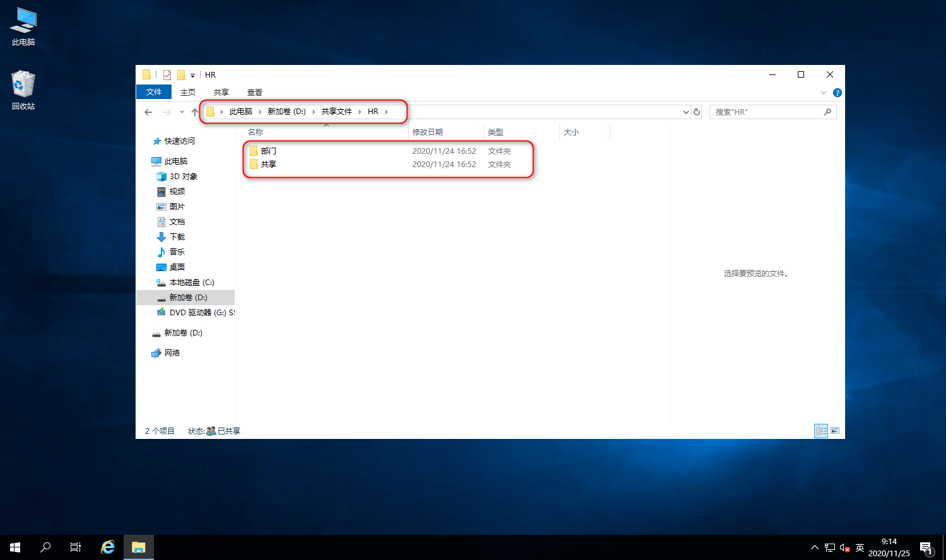946x560 pixels.
Task: Click 此电脑 in the address breadcrumb
Action: click(x=241, y=112)
